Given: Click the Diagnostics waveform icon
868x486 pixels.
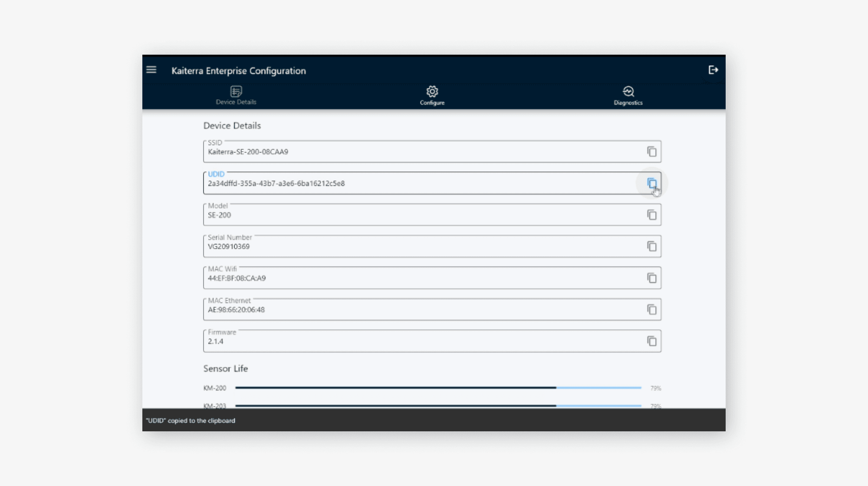Looking at the screenshot, I should (628, 91).
